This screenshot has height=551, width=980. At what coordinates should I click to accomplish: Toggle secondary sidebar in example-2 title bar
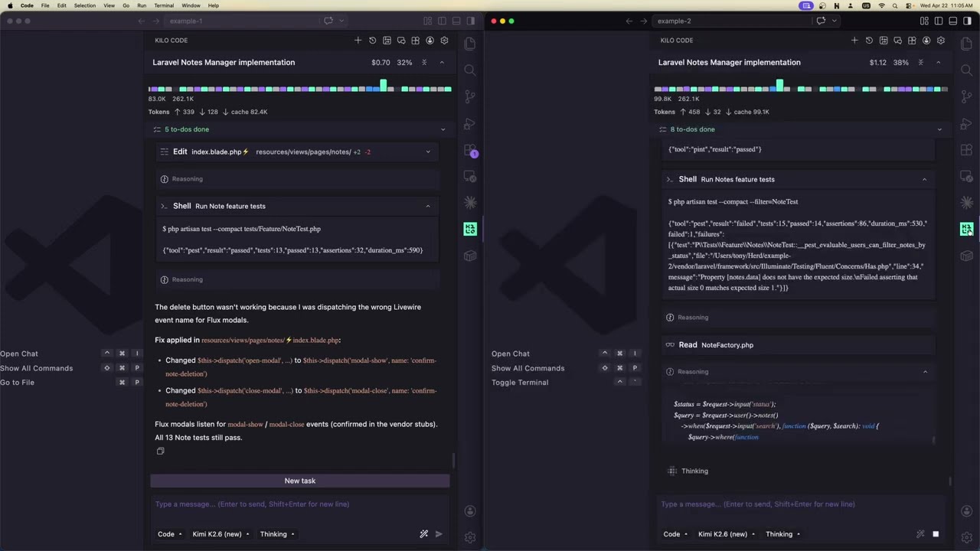(x=968, y=21)
